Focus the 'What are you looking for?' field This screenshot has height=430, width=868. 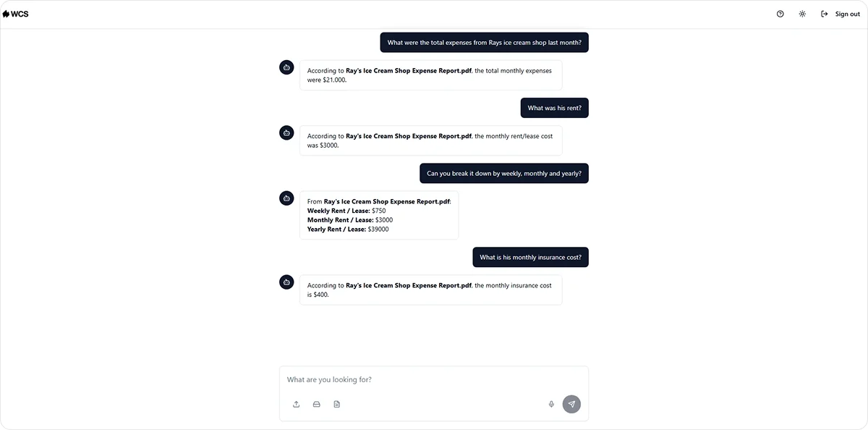[434, 379]
